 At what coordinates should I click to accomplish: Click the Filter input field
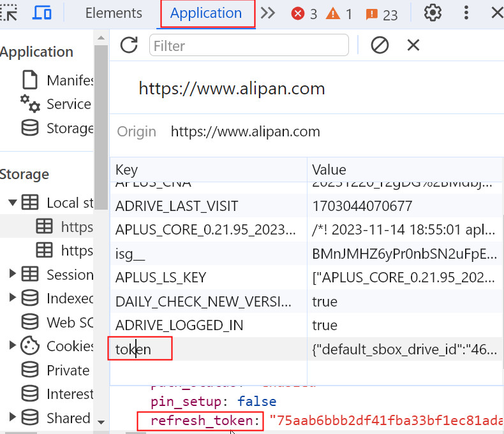pyautogui.click(x=249, y=45)
